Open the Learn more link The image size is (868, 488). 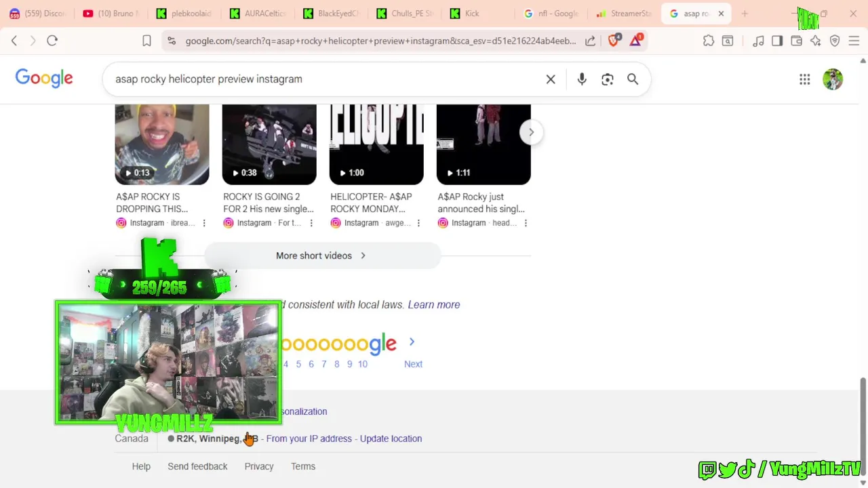click(x=434, y=304)
